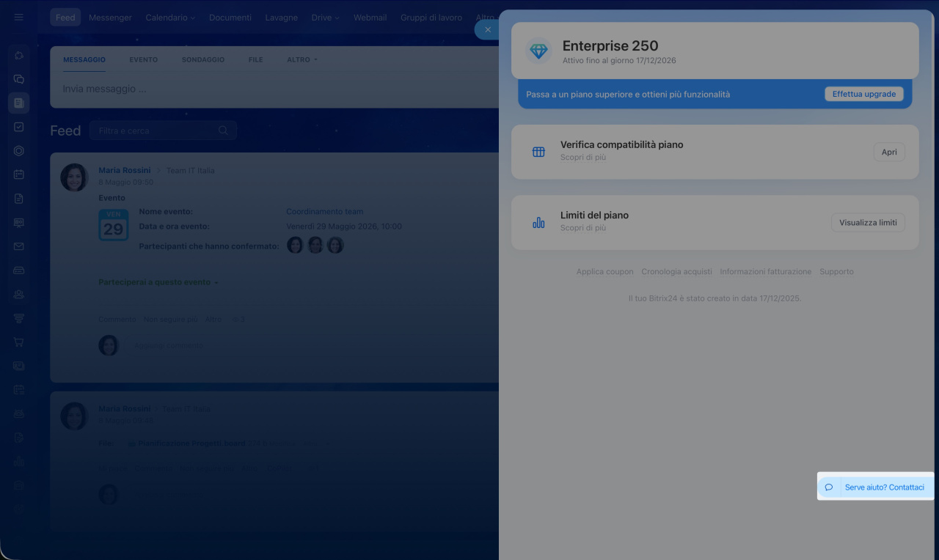Switch to the Messenger tab
Image resolution: width=939 pixels, height=560 pixels.
click(x=110, y=18)
